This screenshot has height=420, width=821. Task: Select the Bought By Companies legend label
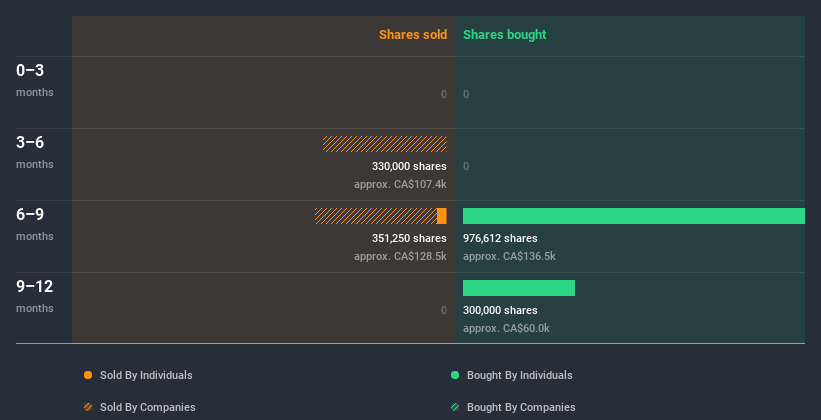click(x=521, y=407)
